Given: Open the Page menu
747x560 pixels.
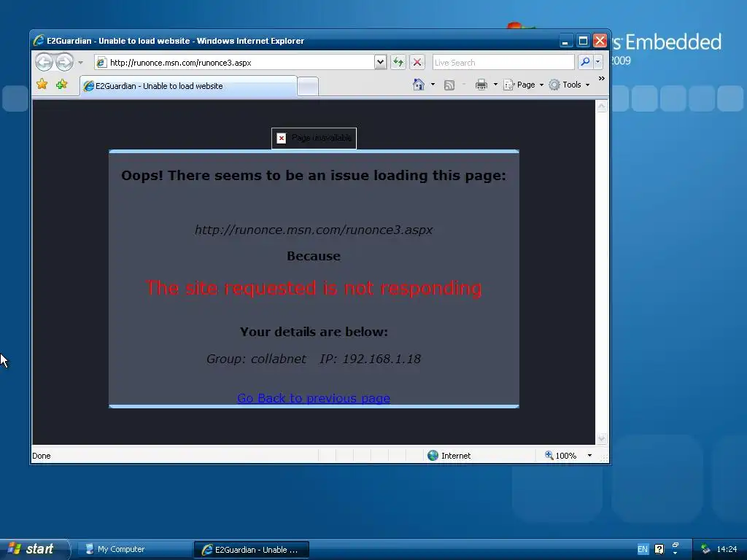Looking at the screenshot, I should click(524, 85).
